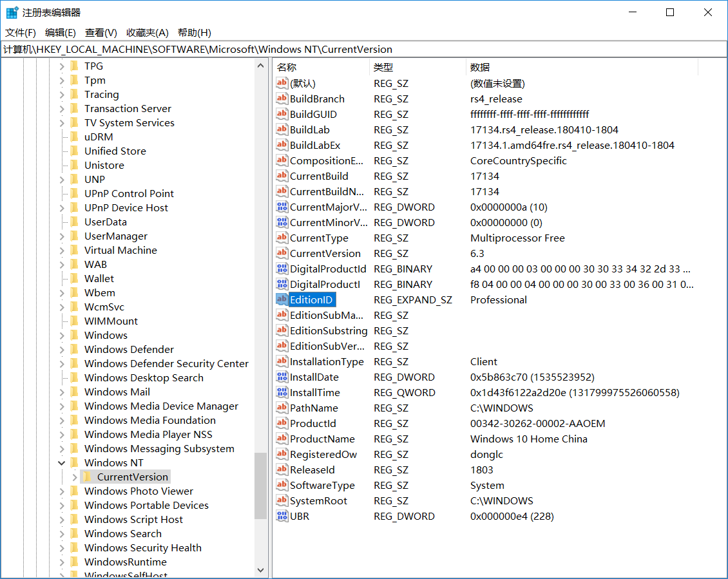This screenshot has width=728, height=579.
Task: Select the CurrentBuild value name
Action: point(319,176)
